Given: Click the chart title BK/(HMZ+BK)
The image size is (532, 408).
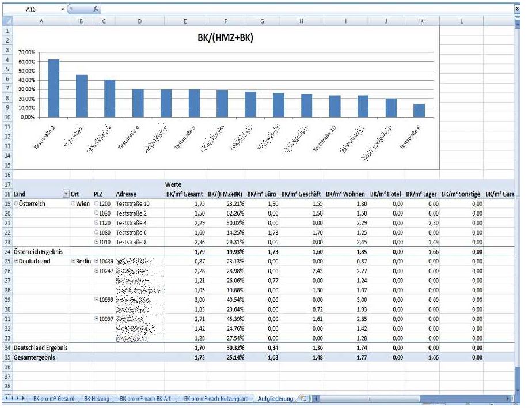Looking at the screenshot, I should click(225, 37).
